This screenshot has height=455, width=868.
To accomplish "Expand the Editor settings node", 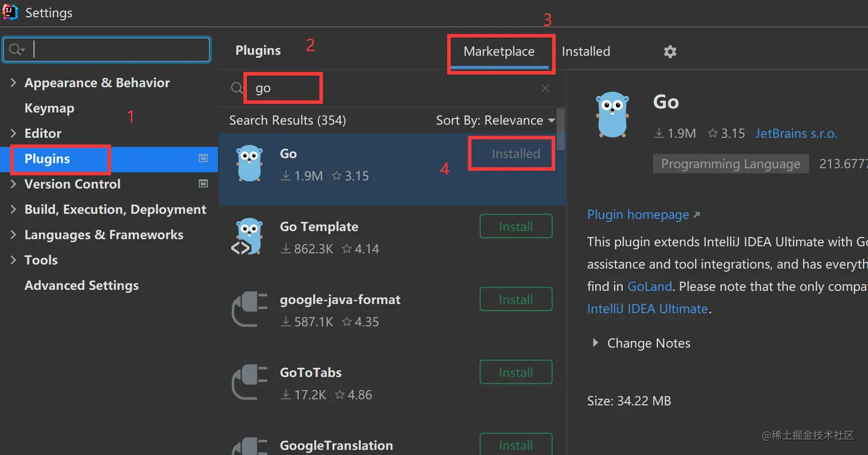I will 13,133.
